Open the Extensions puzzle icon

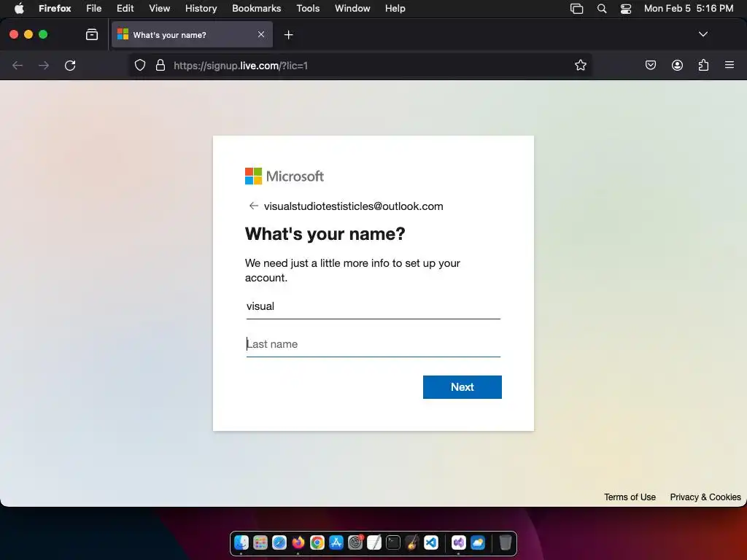(x=703, y=65)
